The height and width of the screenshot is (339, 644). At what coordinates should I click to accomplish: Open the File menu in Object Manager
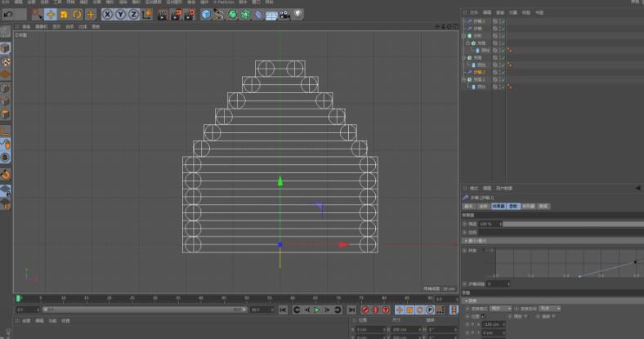point(474,13)
